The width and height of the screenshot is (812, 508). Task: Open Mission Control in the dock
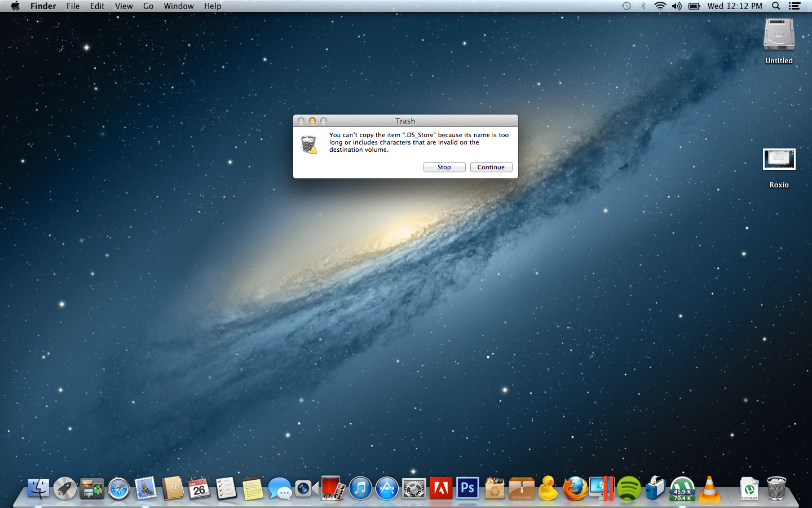pyautogui.click(x=92, y=489)
